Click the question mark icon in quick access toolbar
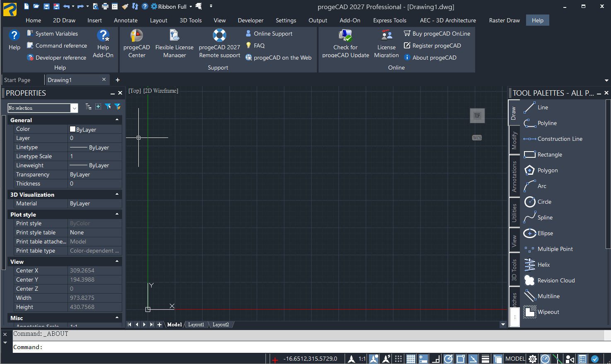 pyautogui.click(x=145, y=6)
